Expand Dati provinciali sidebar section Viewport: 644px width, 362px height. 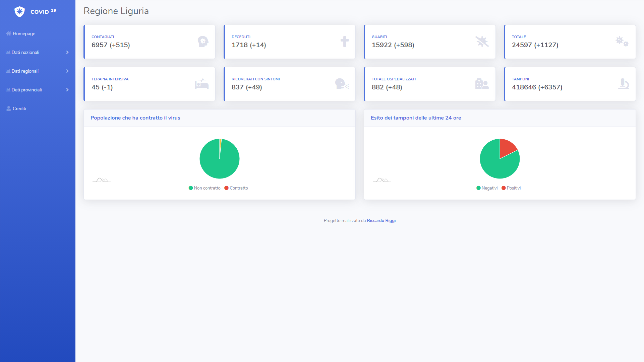click(x=37, y=90)
